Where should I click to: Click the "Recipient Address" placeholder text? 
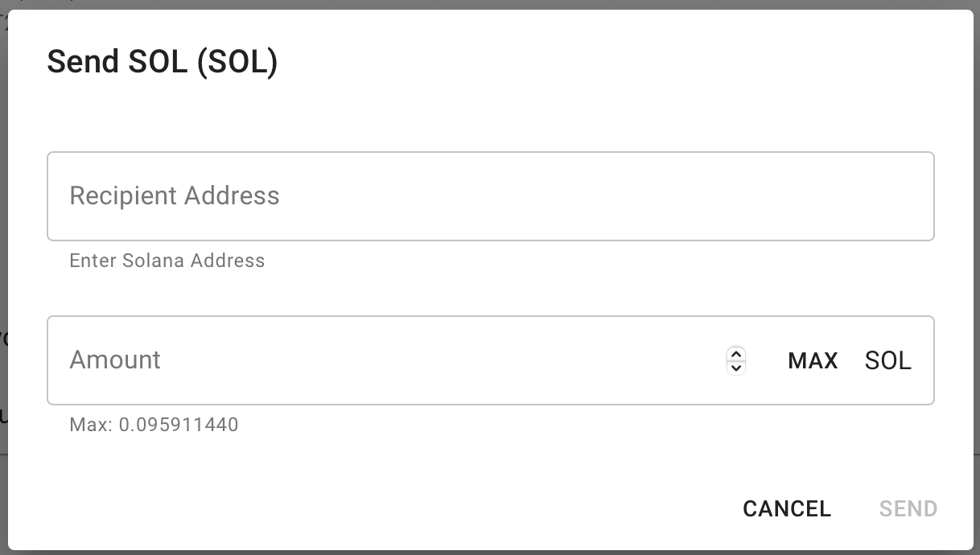pos(175,195)
